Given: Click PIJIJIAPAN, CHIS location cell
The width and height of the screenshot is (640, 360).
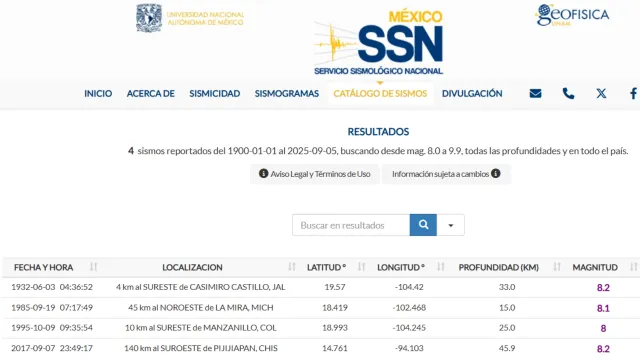Looking at the screenshot, I should (200, 348).
